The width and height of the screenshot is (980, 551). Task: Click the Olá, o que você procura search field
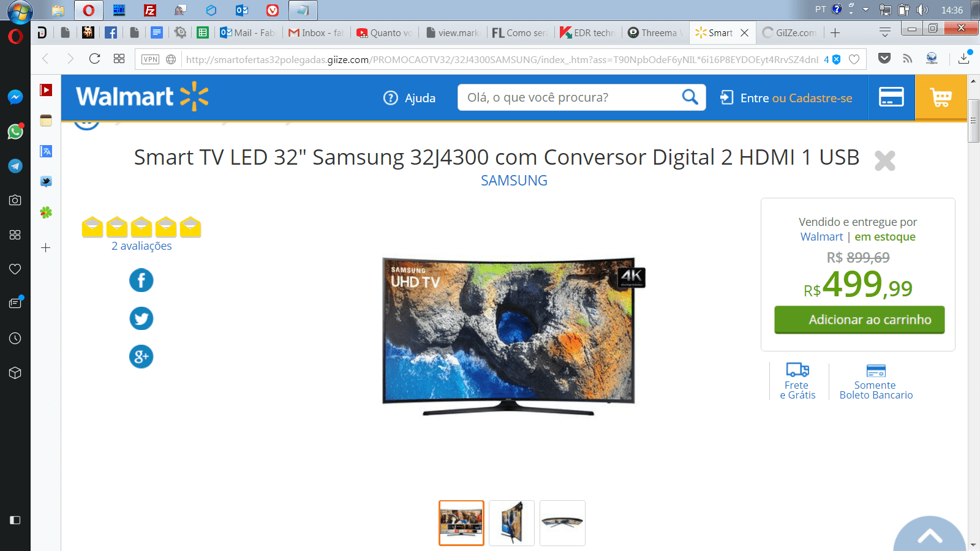tap(570, 97)
